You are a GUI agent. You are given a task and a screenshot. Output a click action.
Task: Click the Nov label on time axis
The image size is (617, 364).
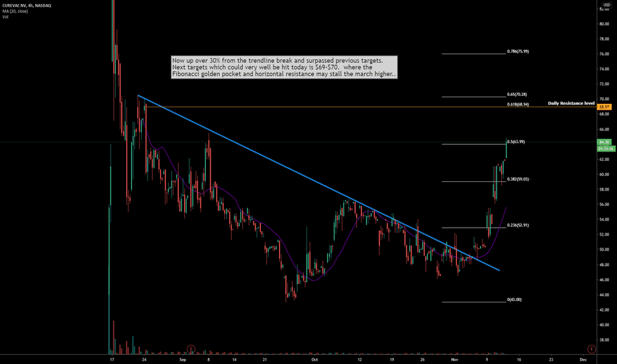455,359
